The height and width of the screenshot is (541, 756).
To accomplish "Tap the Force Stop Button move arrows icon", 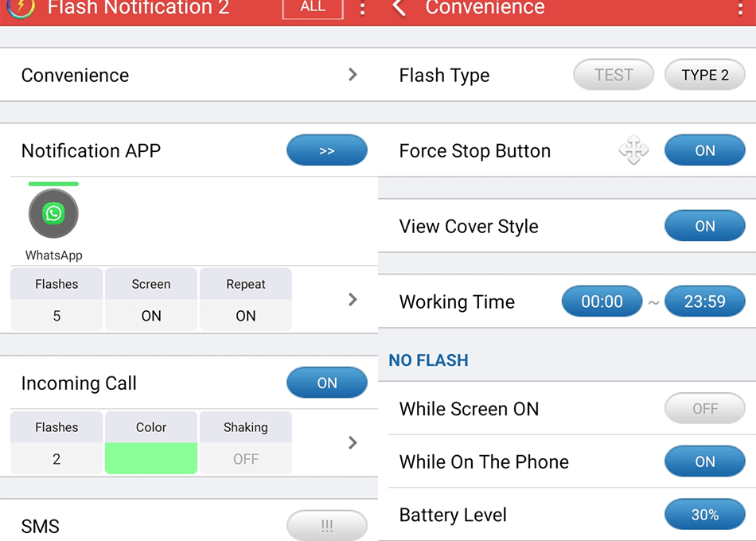I will coord(633,150).
